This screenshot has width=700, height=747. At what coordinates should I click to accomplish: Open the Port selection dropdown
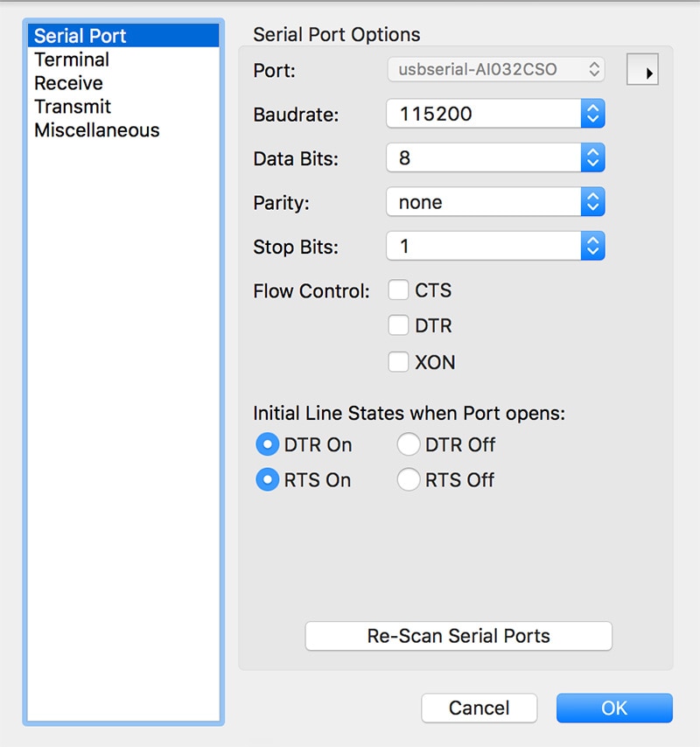coord(496,69)
